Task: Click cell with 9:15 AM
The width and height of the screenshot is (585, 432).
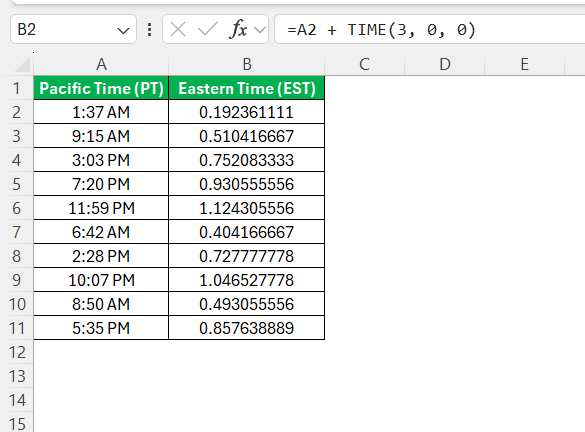Action: 101,136
